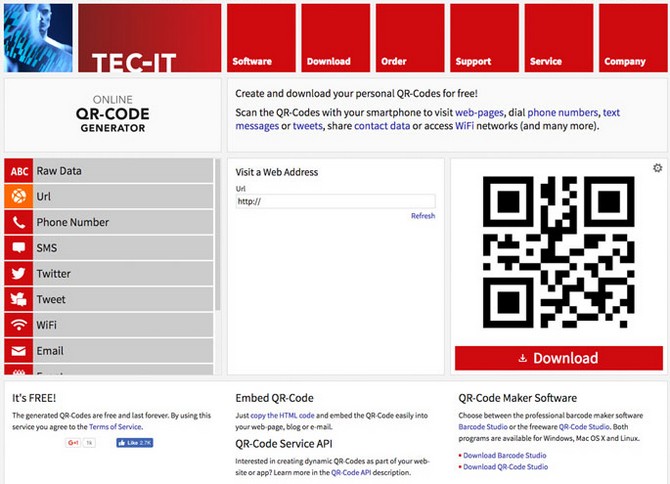Select the Email type row
Screen dimensions: 670x484
point(109,351)
